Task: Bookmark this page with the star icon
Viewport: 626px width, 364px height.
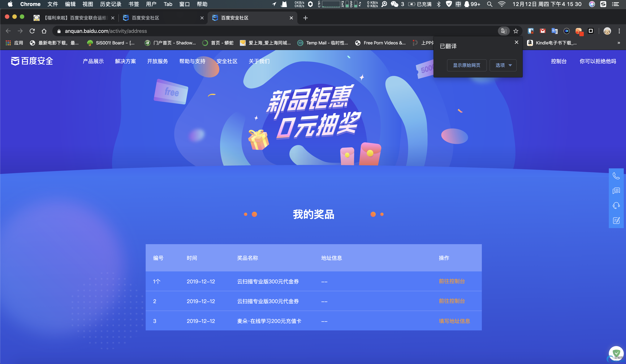Action: (x=516, y=31)
